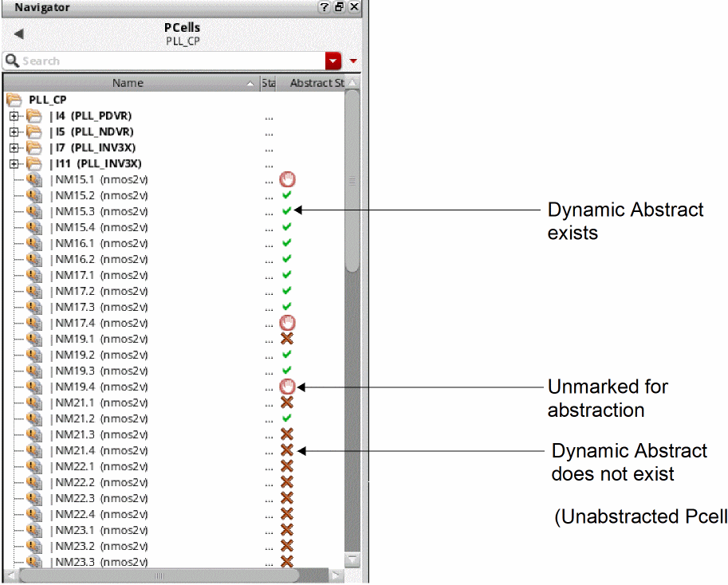Expand the I5 (PLL_NDVR) tree node

pos(14,132)
